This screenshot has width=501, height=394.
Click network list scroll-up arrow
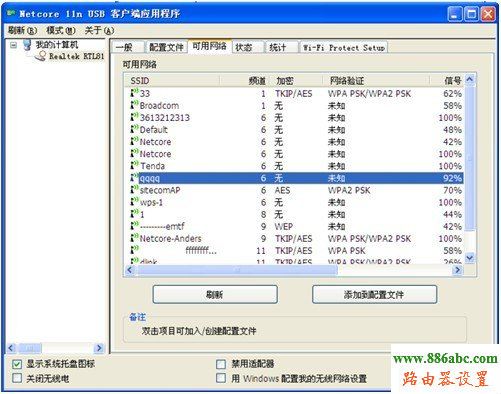pos(470,80)
